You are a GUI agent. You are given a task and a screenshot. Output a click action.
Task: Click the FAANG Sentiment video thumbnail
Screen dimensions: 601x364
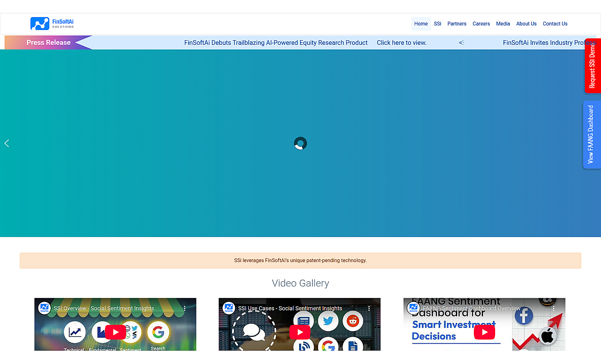(x=484, y=324)
